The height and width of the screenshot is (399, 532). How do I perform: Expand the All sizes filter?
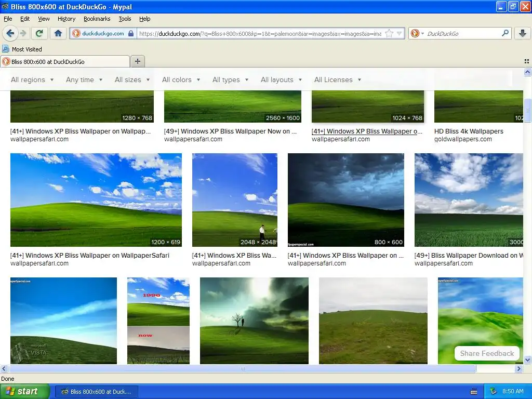[x=132, y=79]
